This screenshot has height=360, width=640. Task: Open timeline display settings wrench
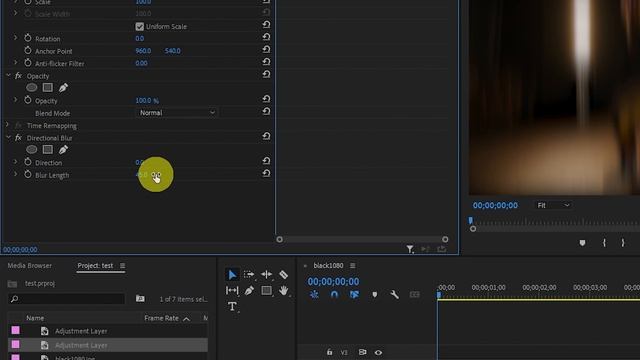(x=394, y=294)
